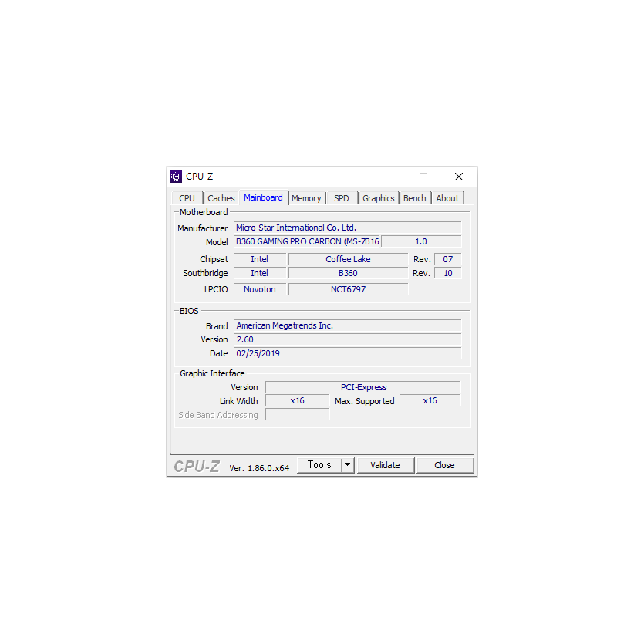Click the Southbridge vendor Intel field
This screenshot has height=644, width=644.
coord(260,273)
